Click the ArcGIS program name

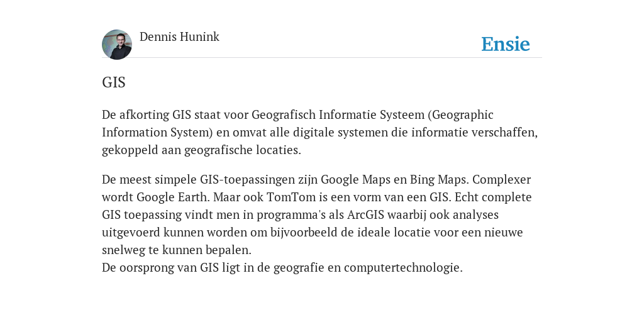click(x=365, y=215)
